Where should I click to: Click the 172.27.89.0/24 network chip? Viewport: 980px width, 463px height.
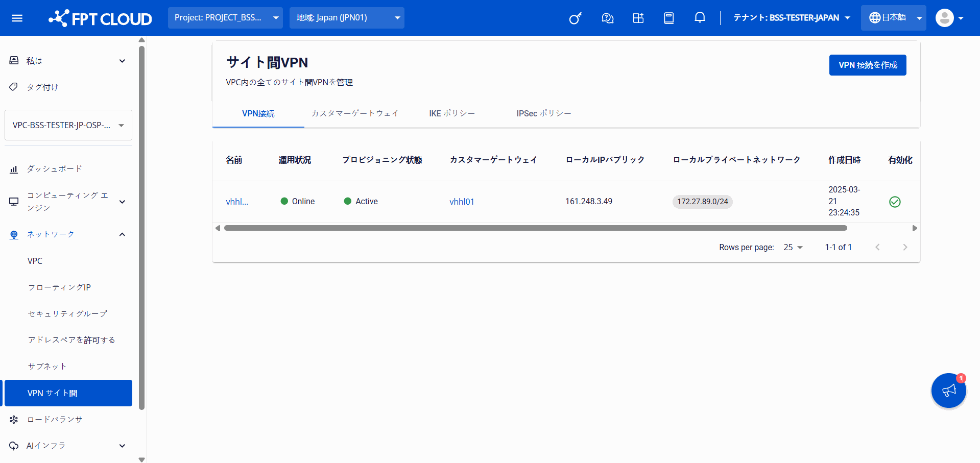click(703, 202)
